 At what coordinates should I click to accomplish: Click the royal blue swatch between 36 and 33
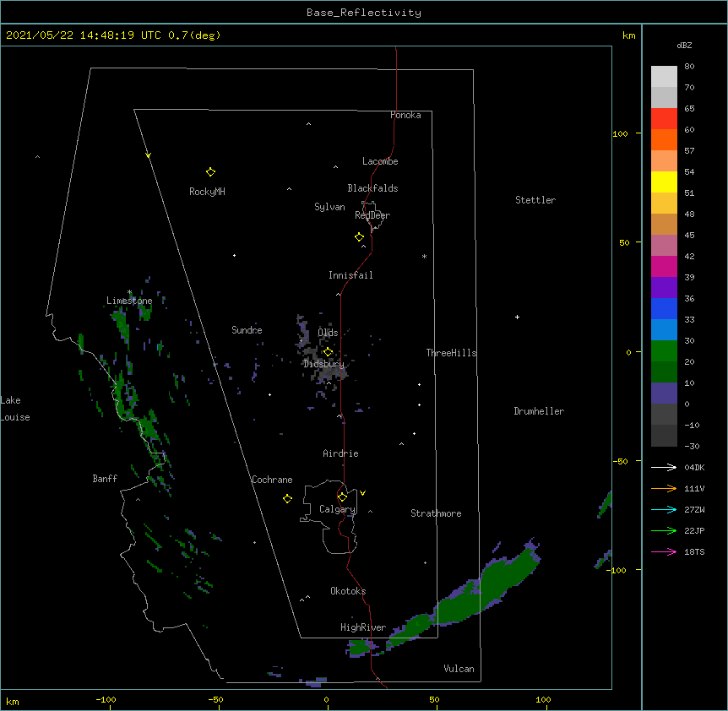[664, 308]
